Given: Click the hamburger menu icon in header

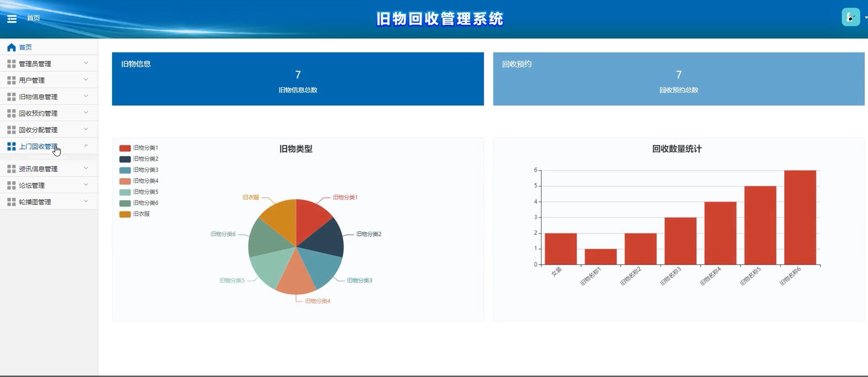Looking at the screenshot, I should click(x=12, y=19).
